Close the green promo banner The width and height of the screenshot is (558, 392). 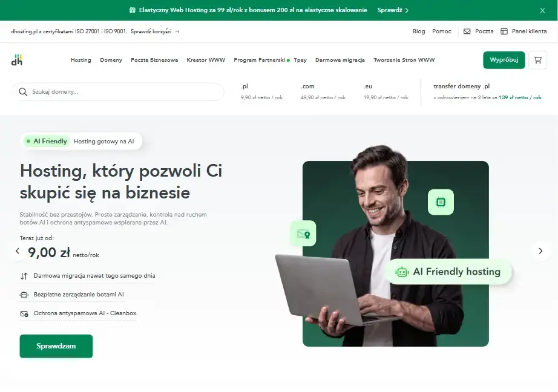click(542, 10)
